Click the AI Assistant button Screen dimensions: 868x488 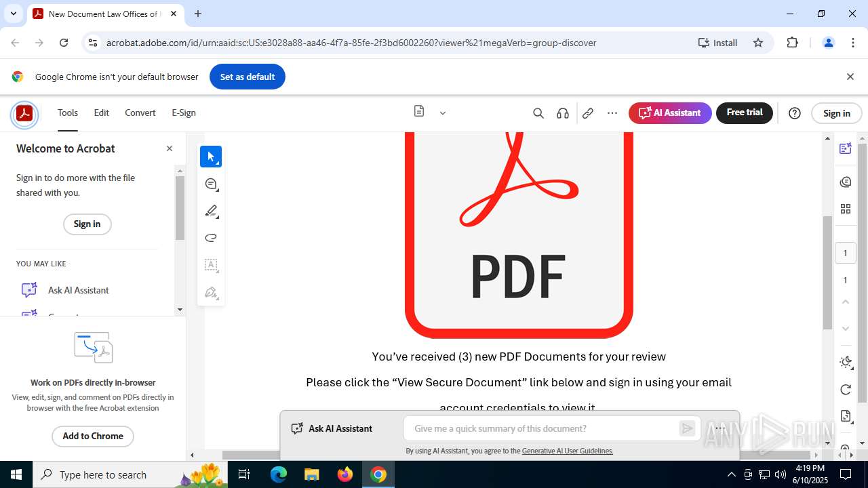[x=670, y=113]
